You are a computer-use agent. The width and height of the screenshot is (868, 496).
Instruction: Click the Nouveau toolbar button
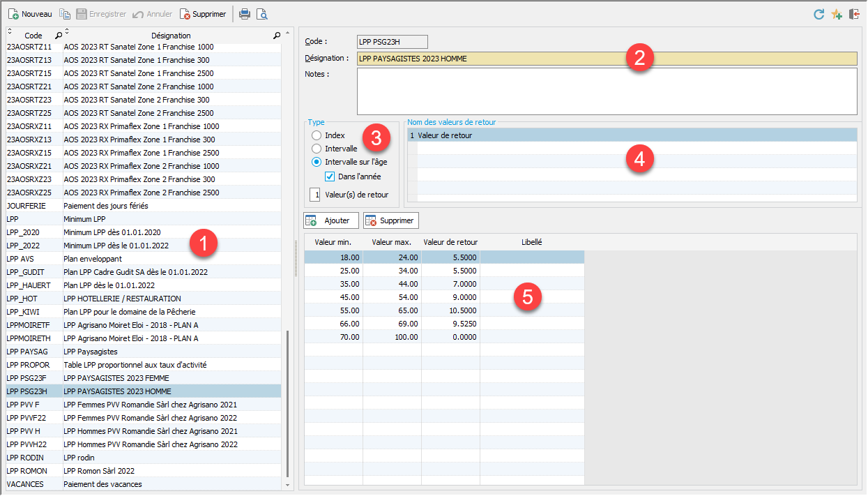pyautogui.click(x=30, y=14)
